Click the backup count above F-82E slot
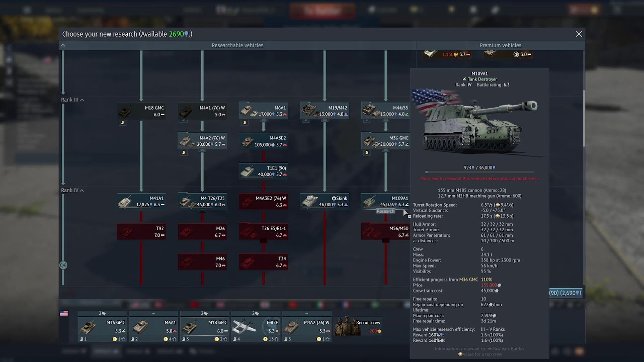Screen dimensions: 644x362 [x=256, y=313]
